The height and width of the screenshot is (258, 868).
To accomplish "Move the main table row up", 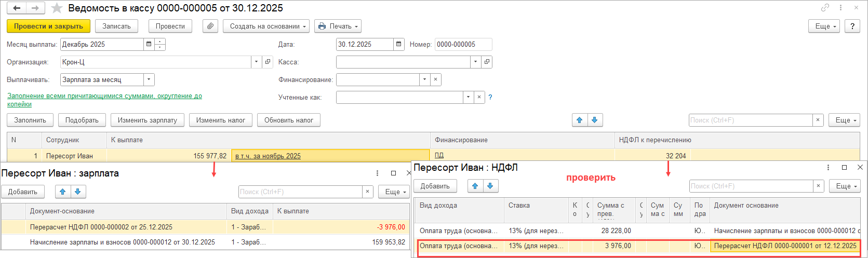I will pyautogui.click(x=580, y=120).
